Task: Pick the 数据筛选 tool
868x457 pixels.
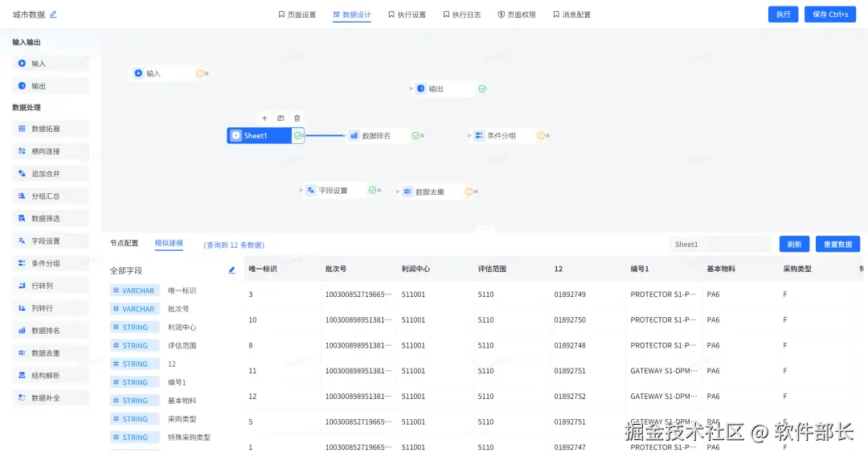Action: coord(51,218)
